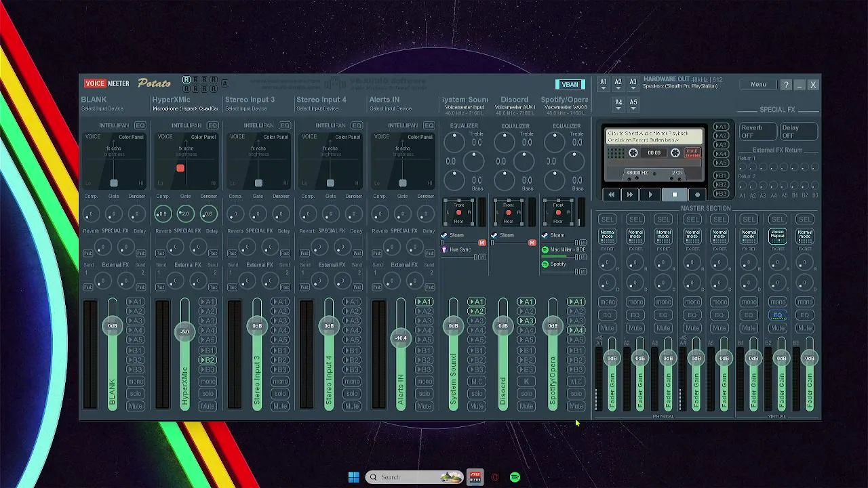Click the Alerts IN fader at -10.4
This screenshot has height=488, width=868.
401,338
